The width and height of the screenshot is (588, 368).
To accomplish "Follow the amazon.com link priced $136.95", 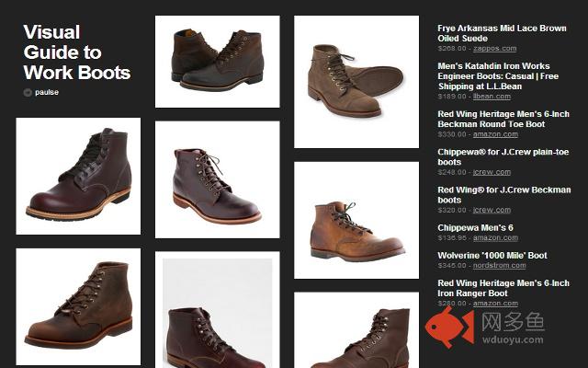I will [495, 238].
